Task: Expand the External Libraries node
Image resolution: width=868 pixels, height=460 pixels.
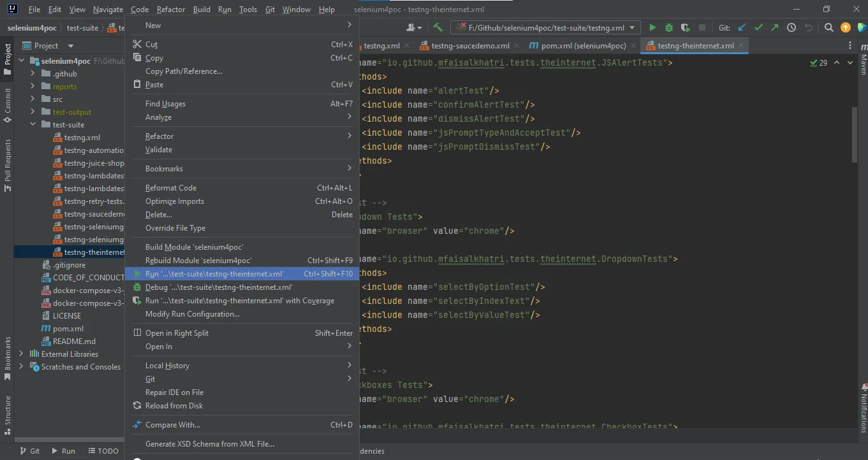Action: click(x=21, y=354)
